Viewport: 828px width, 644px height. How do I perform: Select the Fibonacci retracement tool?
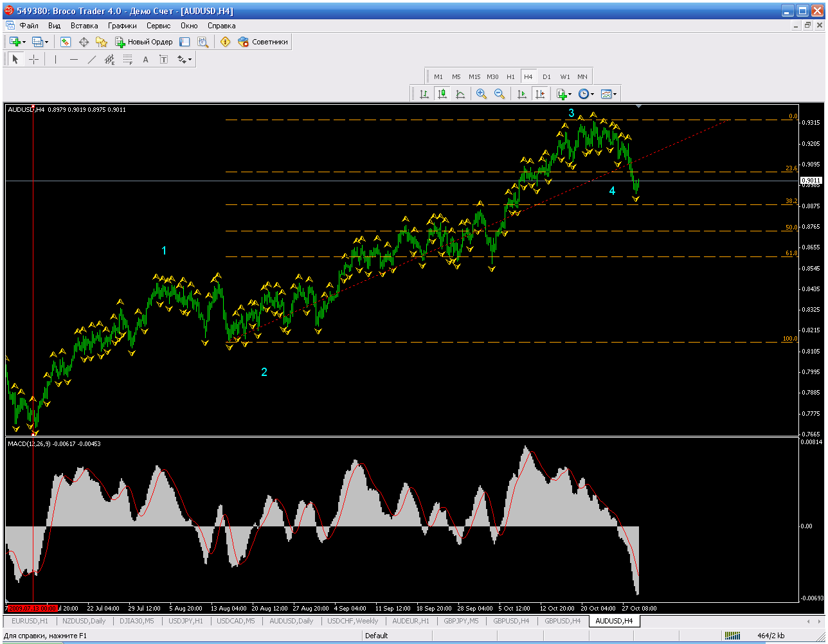tap(127, 60)
